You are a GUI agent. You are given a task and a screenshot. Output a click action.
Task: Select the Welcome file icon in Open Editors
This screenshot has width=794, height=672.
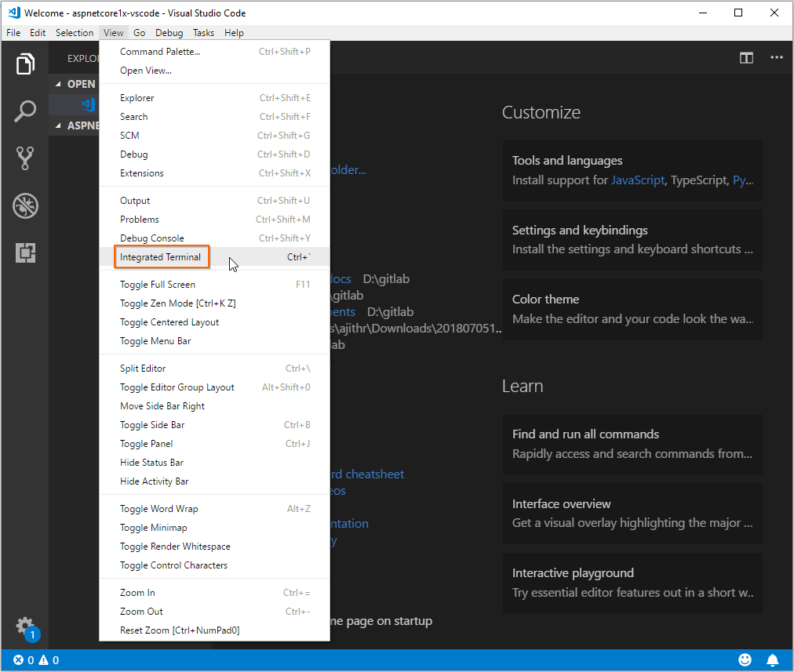(88, 105)
